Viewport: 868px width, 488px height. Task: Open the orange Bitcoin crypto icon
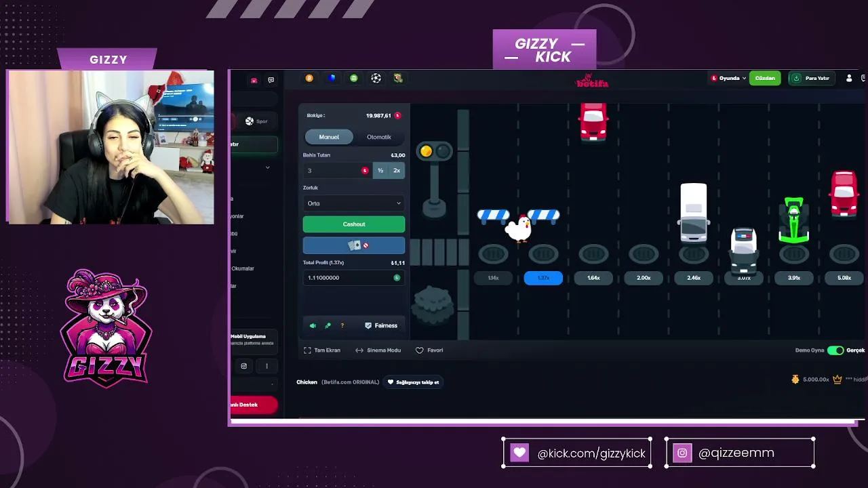click(309, 79)
